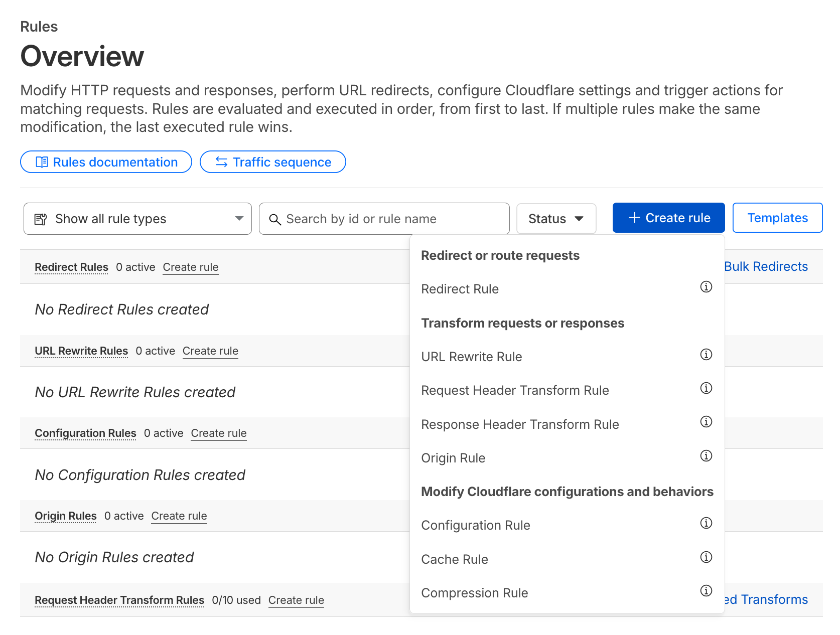Select Cache Rule from the create menu
Viewport: 840px width, 635px height.
tap(454, 559)
